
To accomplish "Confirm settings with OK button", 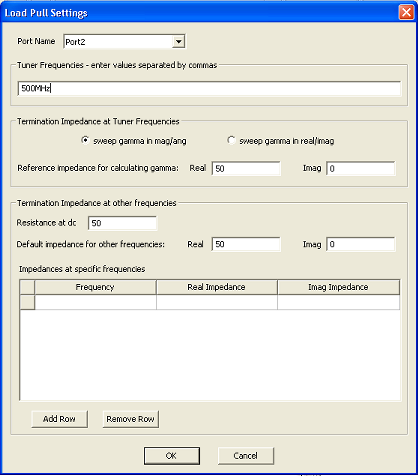I will click(172, 456).
